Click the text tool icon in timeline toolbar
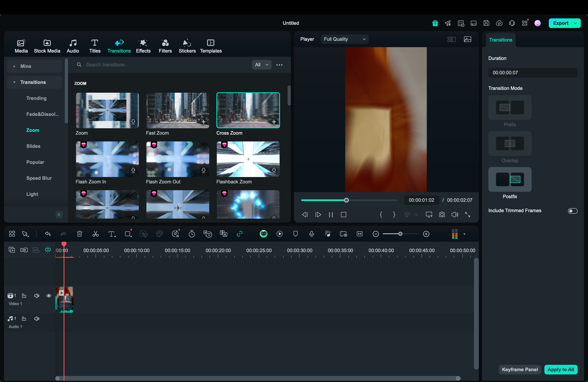Image resolution: width=588 pixels, height=382 pixels. (x=112, y=234)
